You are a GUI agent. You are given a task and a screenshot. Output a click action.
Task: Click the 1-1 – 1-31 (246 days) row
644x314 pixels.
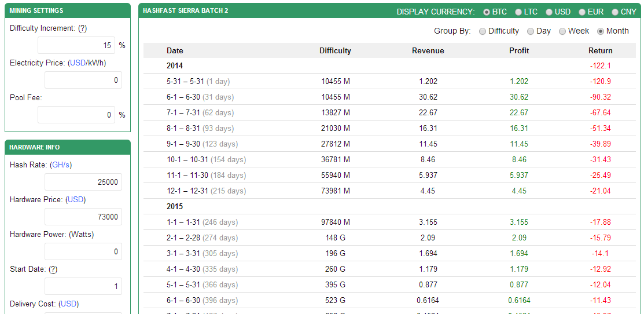point(389,222)
